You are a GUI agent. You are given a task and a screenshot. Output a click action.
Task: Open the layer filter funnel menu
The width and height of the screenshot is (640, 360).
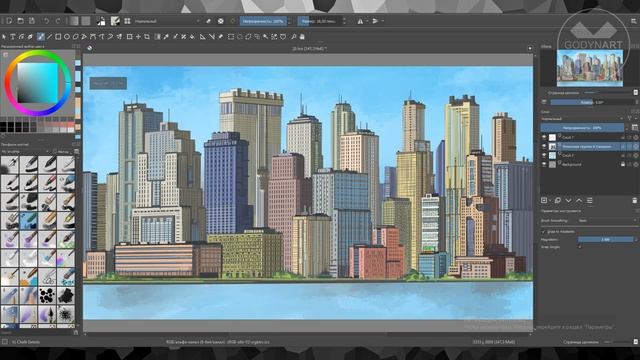pos(630,119)
